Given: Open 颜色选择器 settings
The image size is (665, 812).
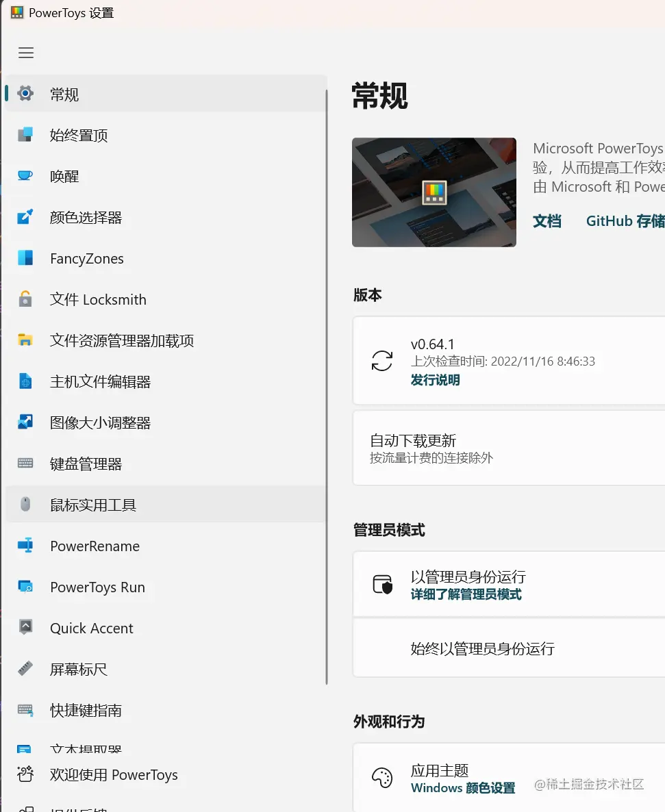Looking at the screenshot, I should 166,216.
